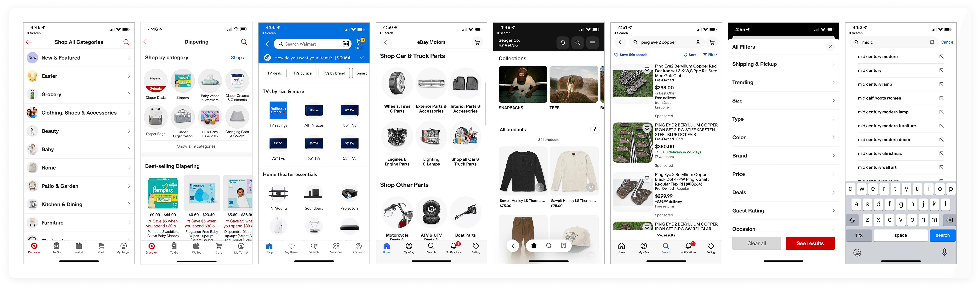The width and height of the screenshot is (980, 289).
Task: Clear the 'mid c' search text
Action: [932, 42]
